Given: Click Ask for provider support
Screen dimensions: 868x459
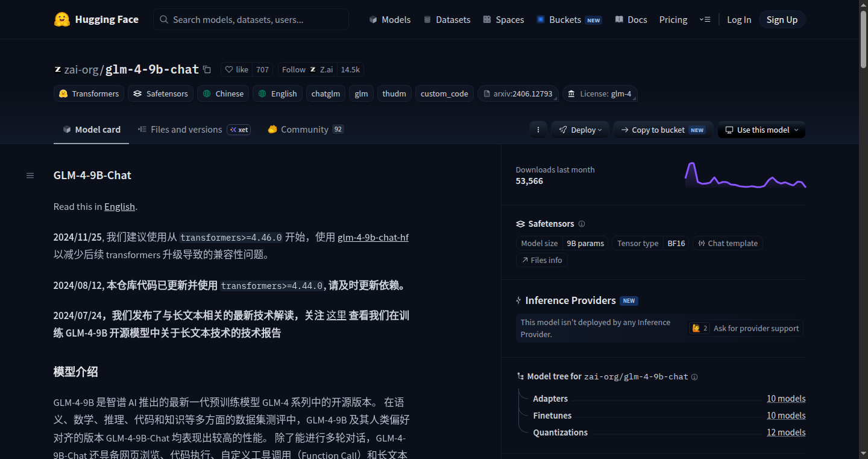Looking at the screenshot, I should point(756,328).
